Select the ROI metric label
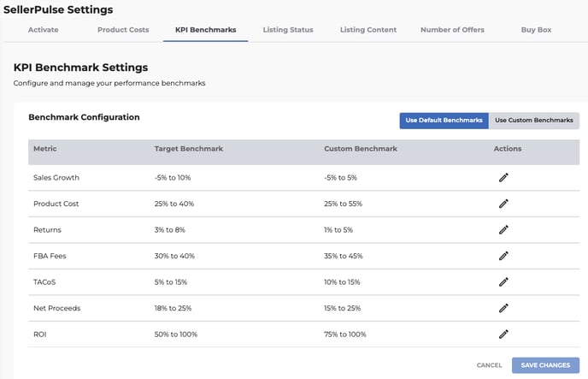 click(x=40, y=334)
